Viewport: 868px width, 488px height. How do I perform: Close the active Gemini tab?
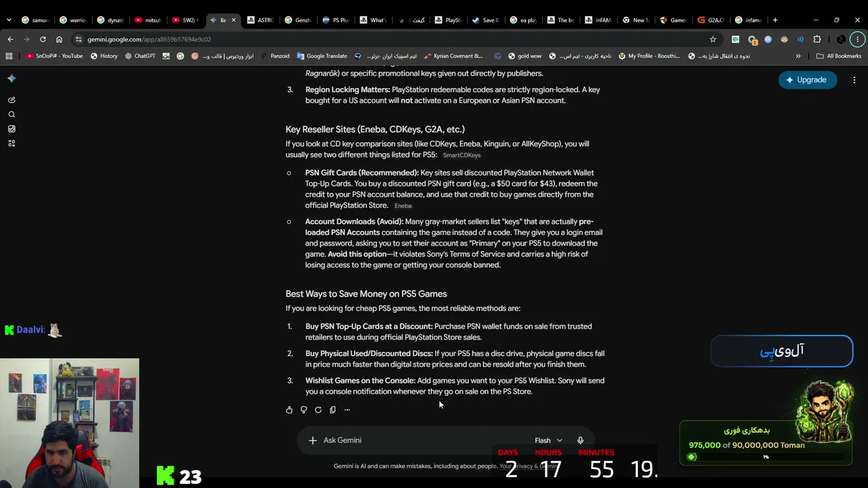(233, 20)
